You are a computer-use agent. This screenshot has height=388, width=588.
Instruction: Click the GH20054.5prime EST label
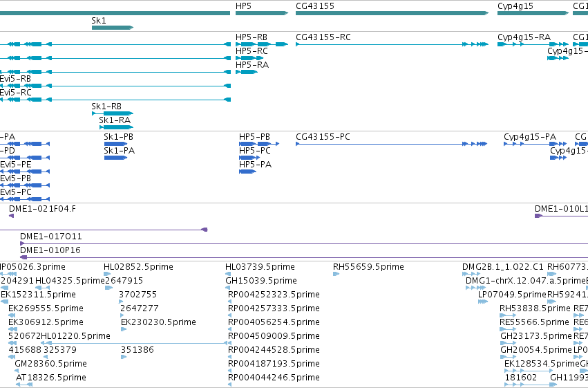point(536,351)
